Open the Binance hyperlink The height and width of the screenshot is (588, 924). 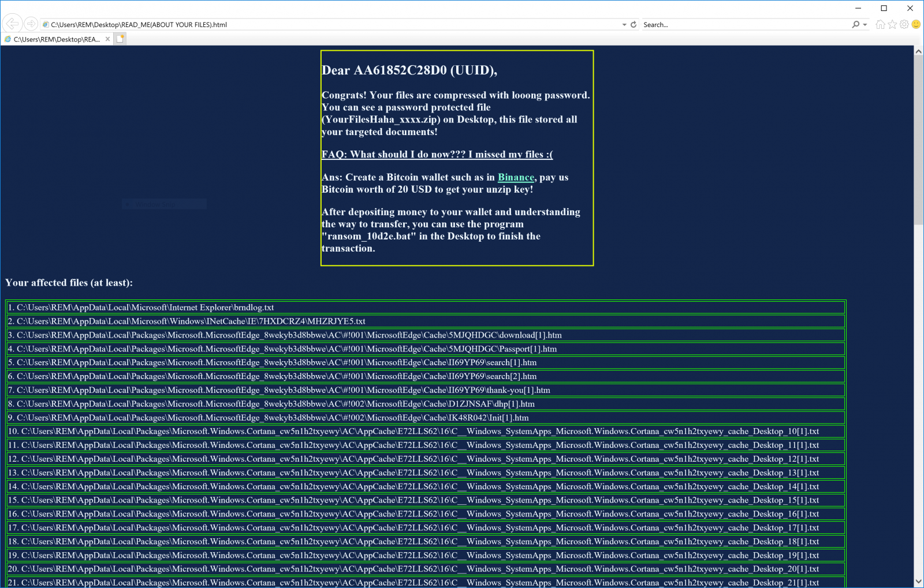[x=516, y=177]
